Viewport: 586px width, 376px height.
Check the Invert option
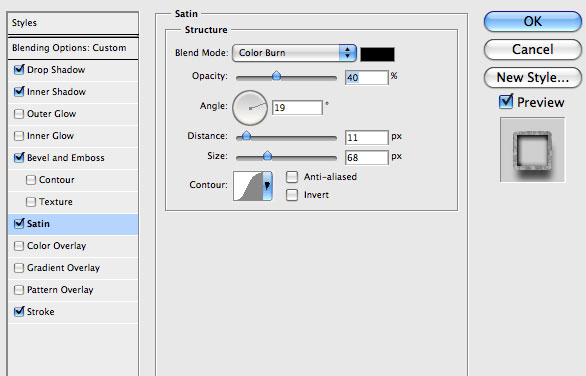point(292,195)
